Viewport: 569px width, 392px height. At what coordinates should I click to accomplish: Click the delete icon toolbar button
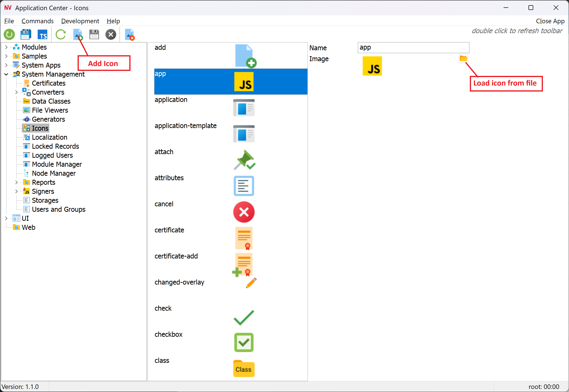coord(130,34)
